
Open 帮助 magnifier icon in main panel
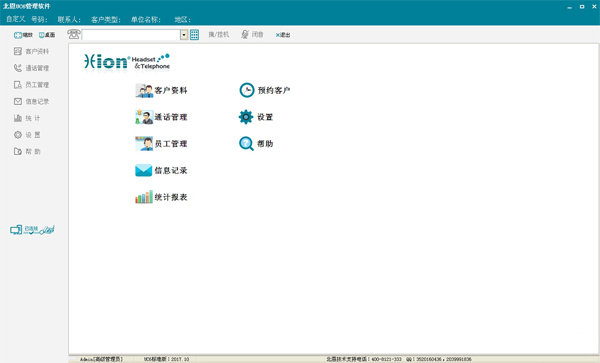pyautogui.click(x=246, y=144)
